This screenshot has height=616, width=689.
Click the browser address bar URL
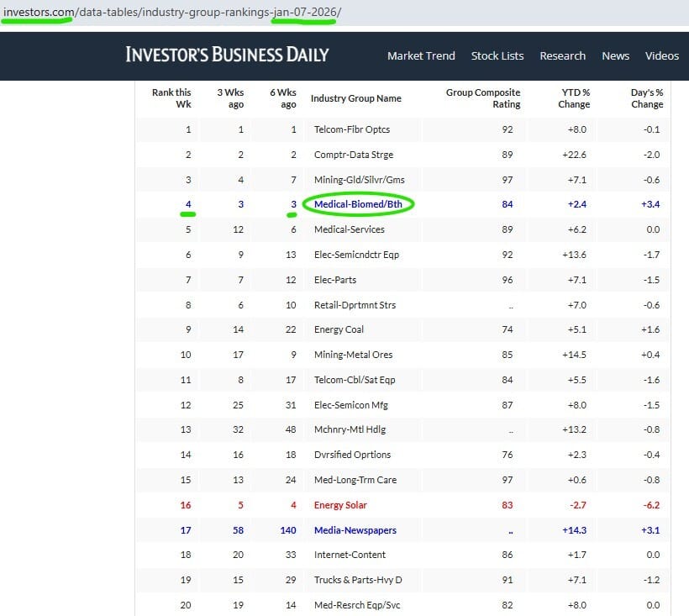(171, 12)
